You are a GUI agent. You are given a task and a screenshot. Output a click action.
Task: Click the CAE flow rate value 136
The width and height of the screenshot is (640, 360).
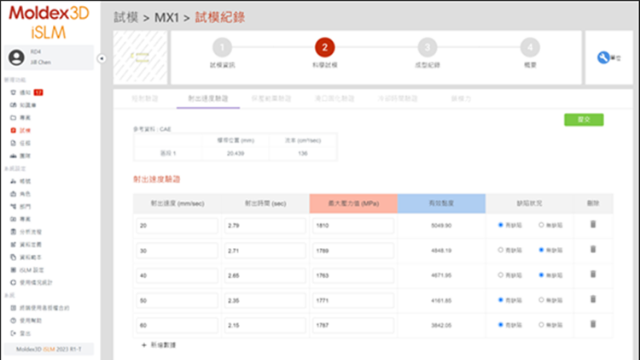tap(302, 153)
